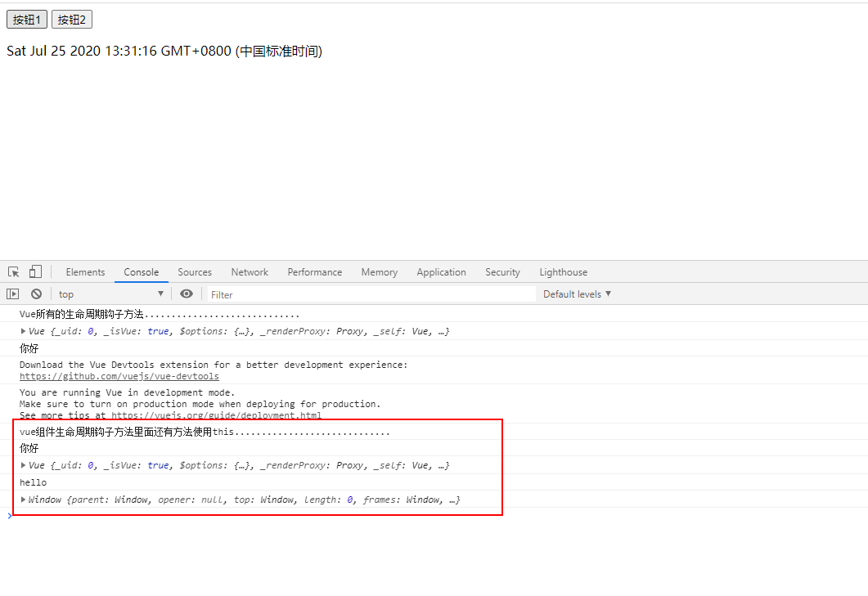Expand the first Vue object log entry

click(x=23, y=331)
